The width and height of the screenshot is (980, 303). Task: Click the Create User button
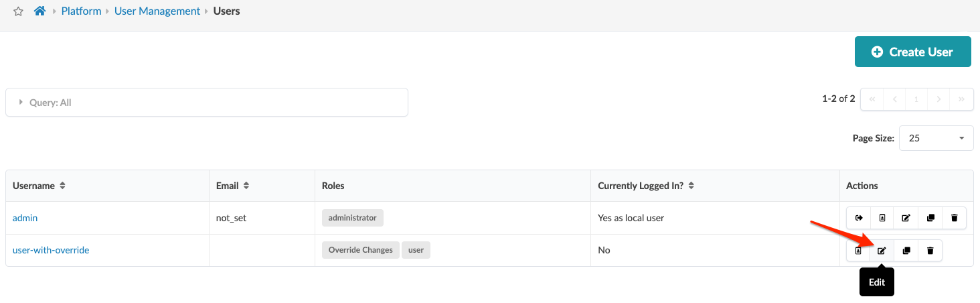coord(912,52)
